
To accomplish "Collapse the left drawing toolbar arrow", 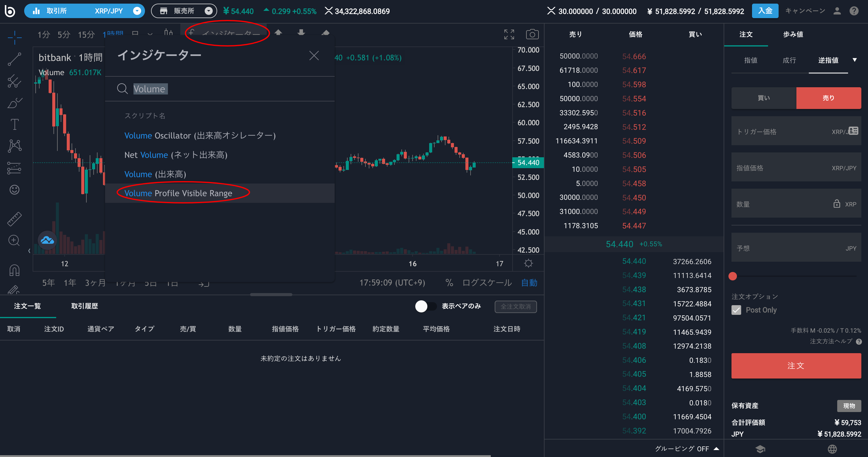I will point(29,251).
